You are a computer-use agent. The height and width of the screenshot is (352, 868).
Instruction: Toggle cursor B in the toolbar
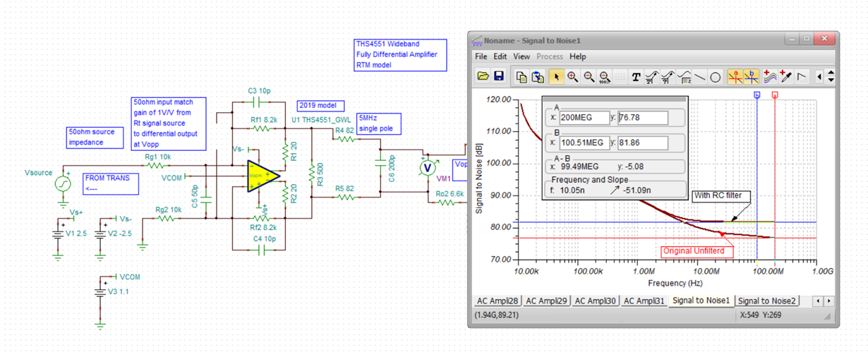[751, 76]
